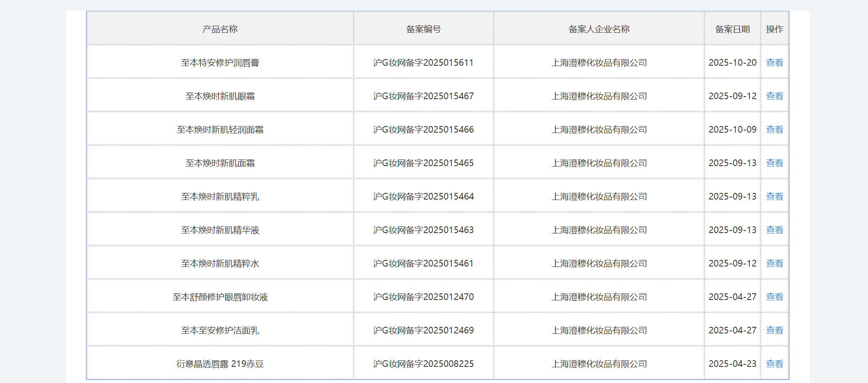This screenshot has height=383, width=868.
Task: Select record number 沪G妆网备字2025015611
Action: [x=423, y=62]
